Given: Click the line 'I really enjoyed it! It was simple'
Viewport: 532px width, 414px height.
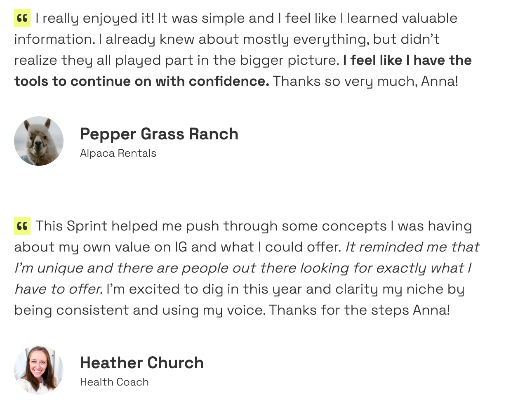Looking at the screenshot, I should (247, 19).
